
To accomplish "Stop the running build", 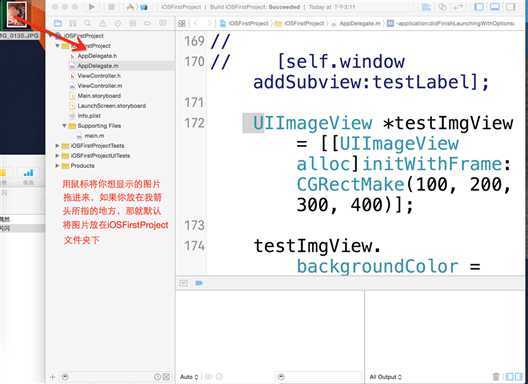I will (x=111, y=7).
